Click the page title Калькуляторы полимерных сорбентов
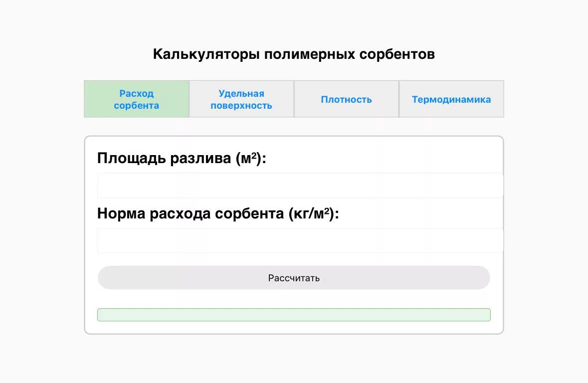 (294, 53)
